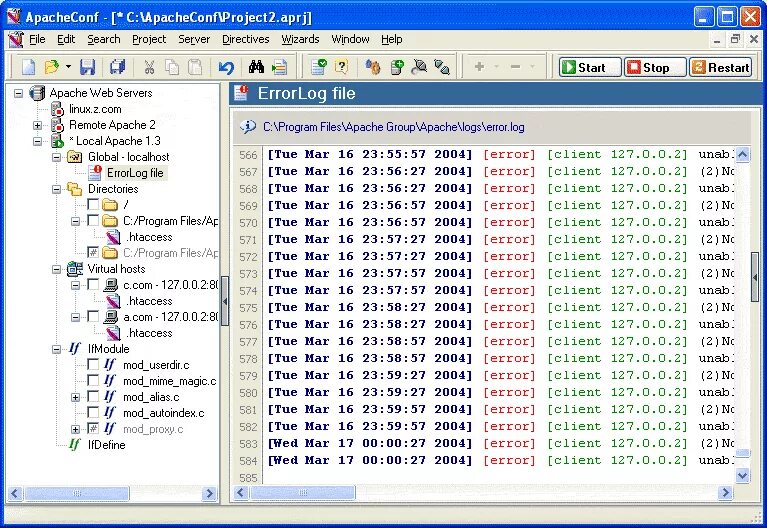The height and width of the screenshot is (528, 767).
Task: Click the Open project folder icon
Action: pos(51,67)
